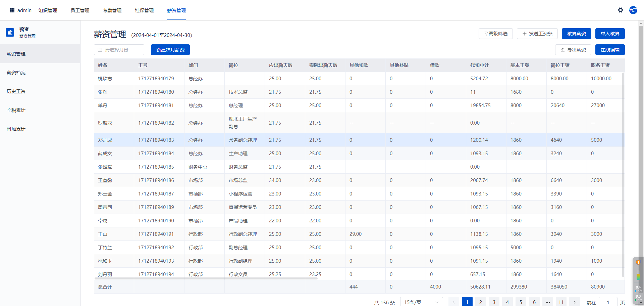Viewport: 644px width, 306px height.
Task: Click 导出薪资 export button
Action: pos(573,50)
